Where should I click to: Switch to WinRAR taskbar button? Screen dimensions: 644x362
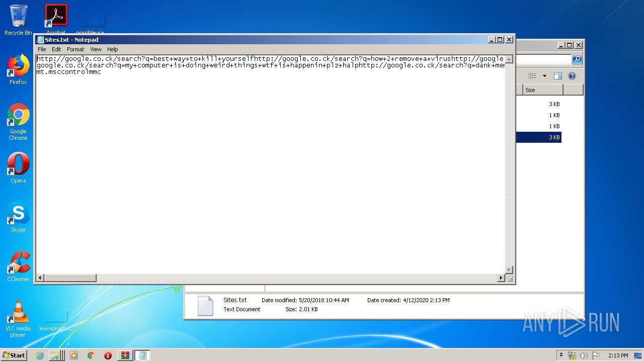tap(125, 355)
